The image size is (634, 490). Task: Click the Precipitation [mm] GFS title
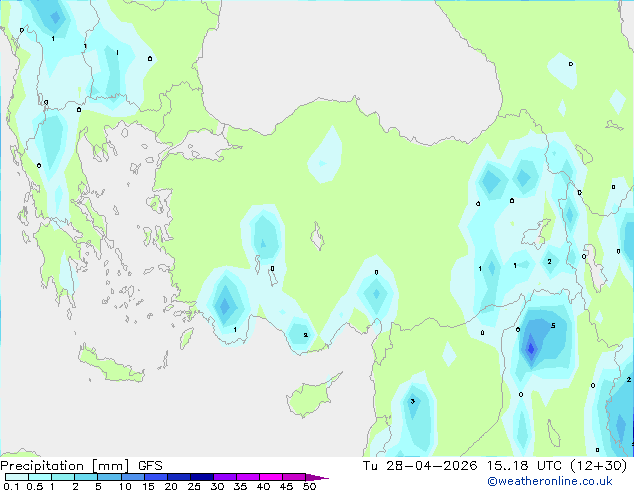coord(81,466)
